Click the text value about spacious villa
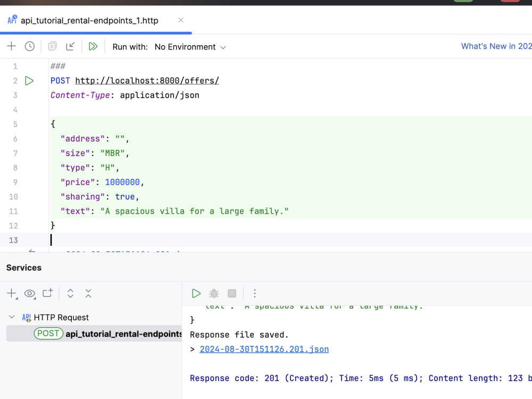 click(194, 211)
